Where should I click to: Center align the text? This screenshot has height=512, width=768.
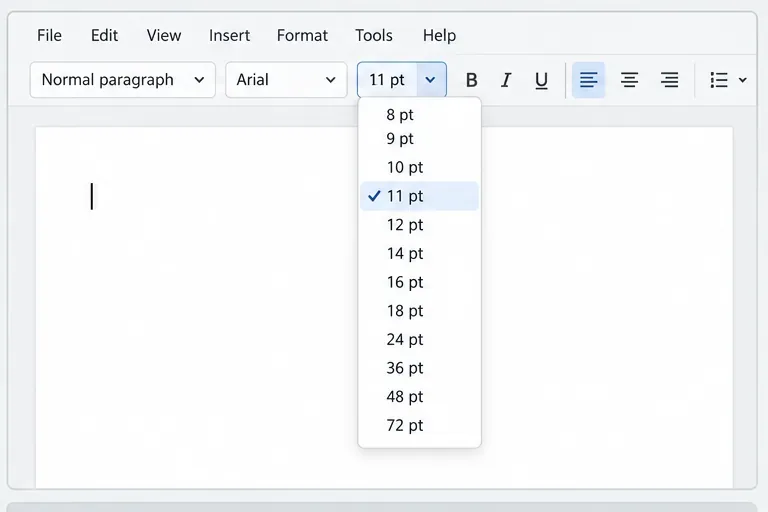point(629,80)
